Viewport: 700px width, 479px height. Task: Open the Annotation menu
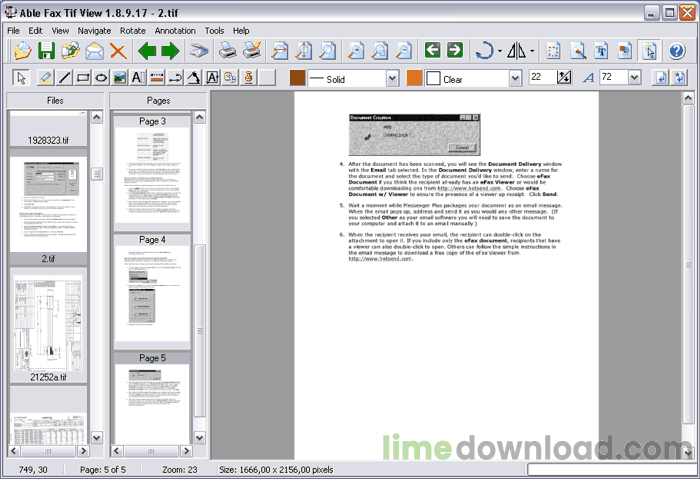tap(175, 31)
